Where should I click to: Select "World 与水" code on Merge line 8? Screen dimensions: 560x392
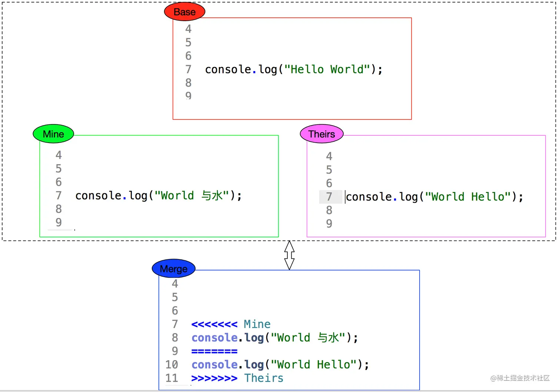[x=274, y=338]
